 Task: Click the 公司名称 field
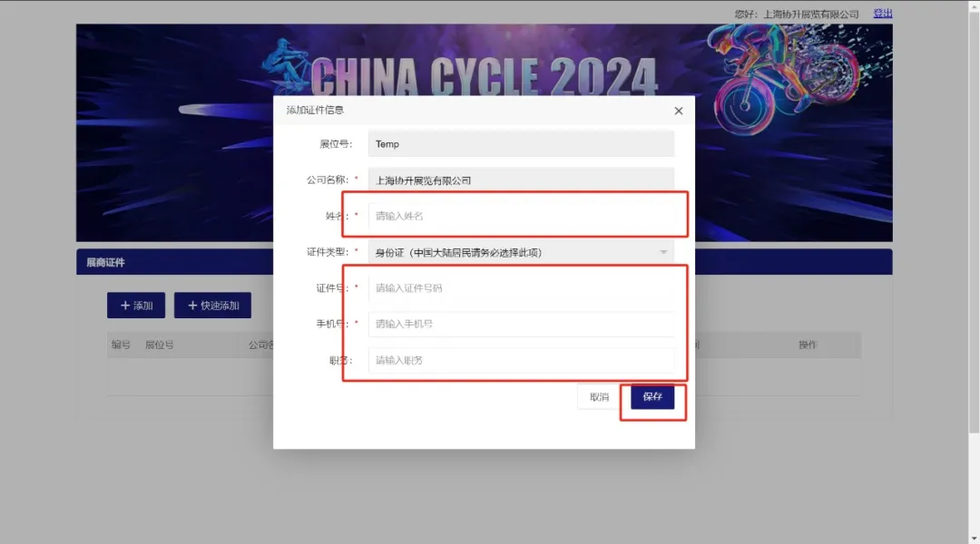pyautogui.click(x=521, y=180)
